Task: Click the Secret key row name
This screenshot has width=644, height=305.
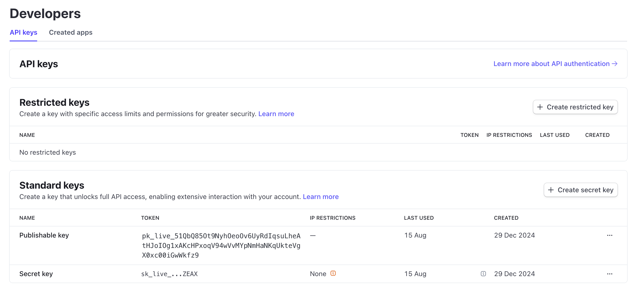Action: (36, 274)
